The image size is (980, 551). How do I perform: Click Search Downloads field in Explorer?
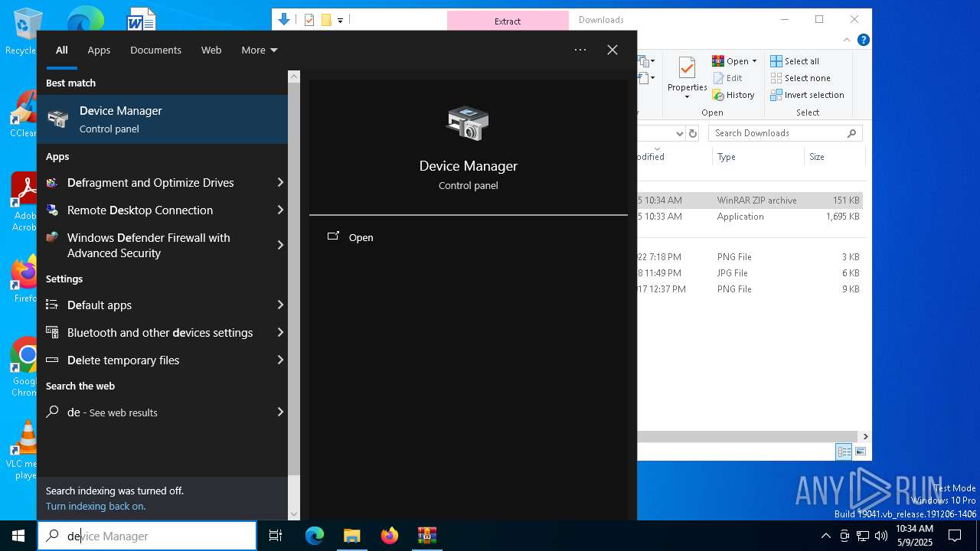[786, 133]
